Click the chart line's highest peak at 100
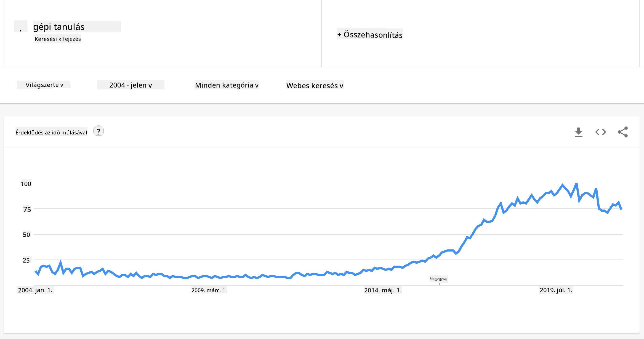644x339 pixels. click(576, 184)
